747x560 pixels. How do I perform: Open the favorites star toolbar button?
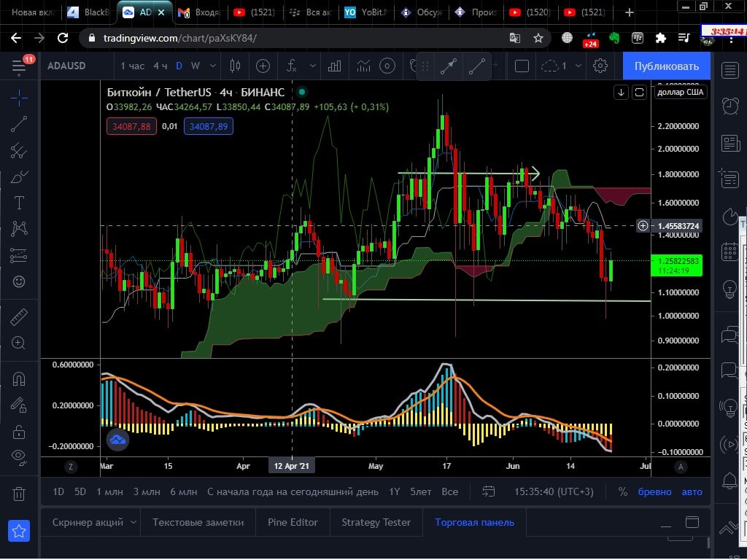pos(19,531)
